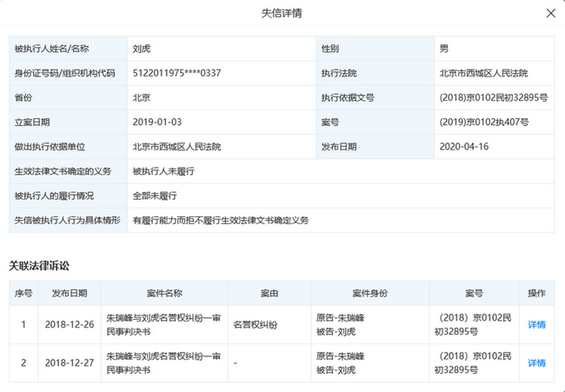565x392 pixels.
Task: Click the 案件名称 column header
Action: click(163, 293)
